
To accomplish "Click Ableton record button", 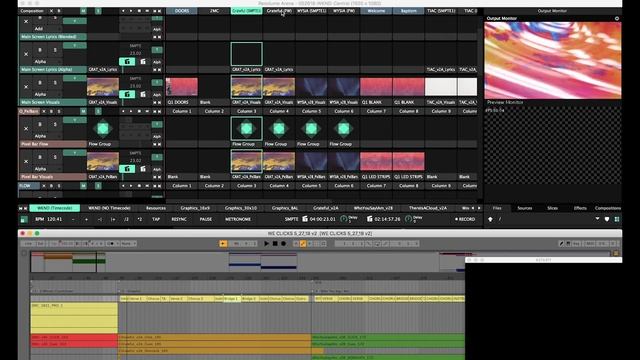I will [283, 244].
